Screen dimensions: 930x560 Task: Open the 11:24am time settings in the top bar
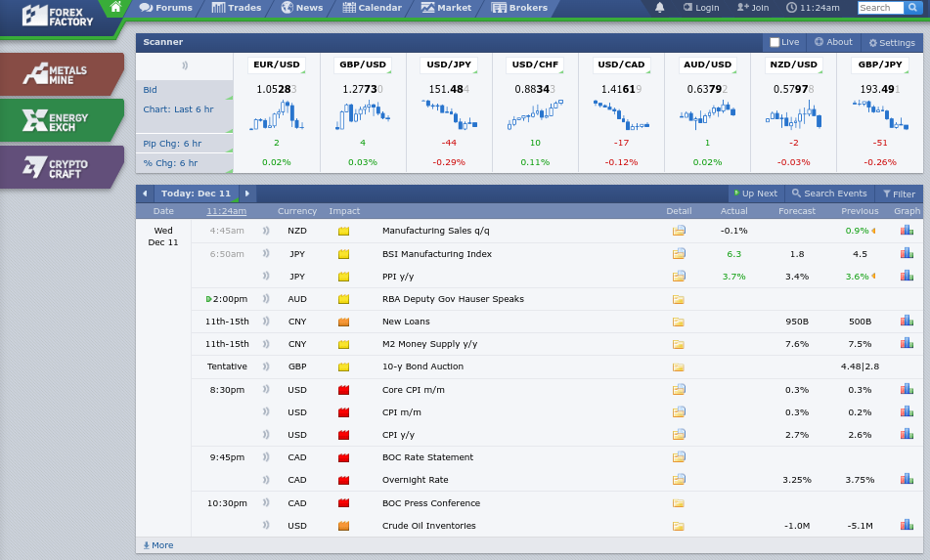tap(812, 8)
